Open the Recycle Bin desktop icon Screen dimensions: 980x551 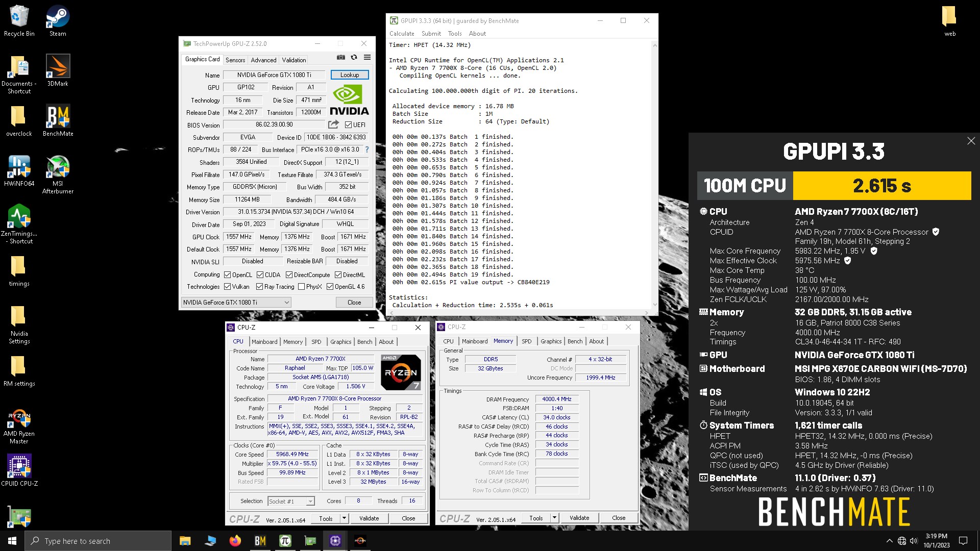click(x=19, y=21)
